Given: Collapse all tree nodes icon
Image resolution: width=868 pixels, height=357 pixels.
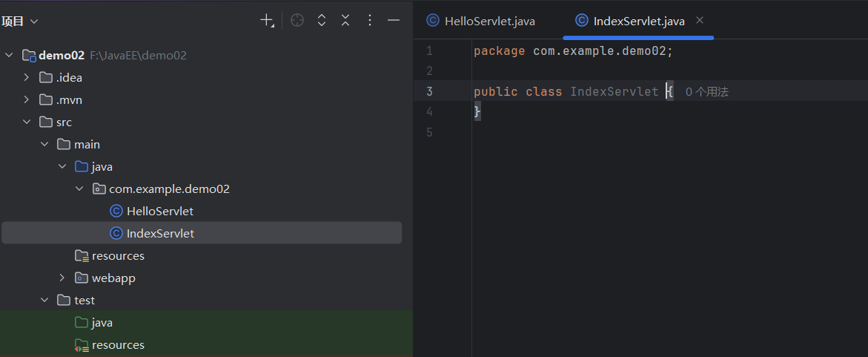Looking at the screenshot, I should tap(345, 21).
